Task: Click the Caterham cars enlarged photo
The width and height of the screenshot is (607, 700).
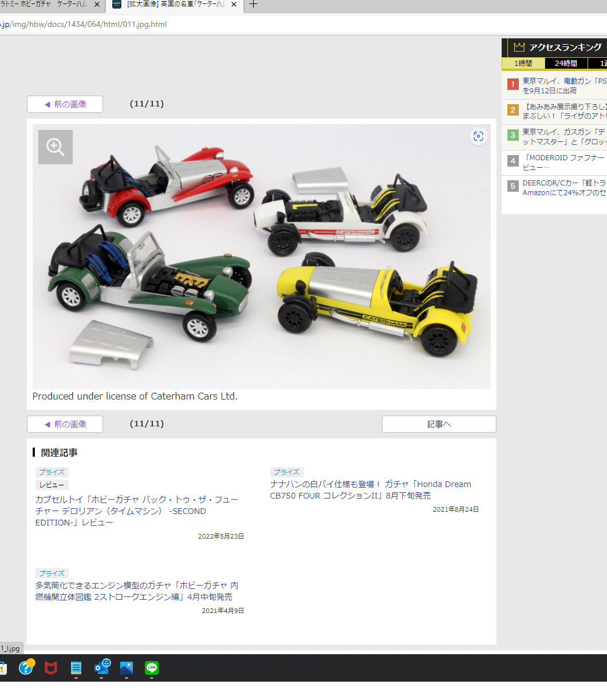Action: click(262, 256)
